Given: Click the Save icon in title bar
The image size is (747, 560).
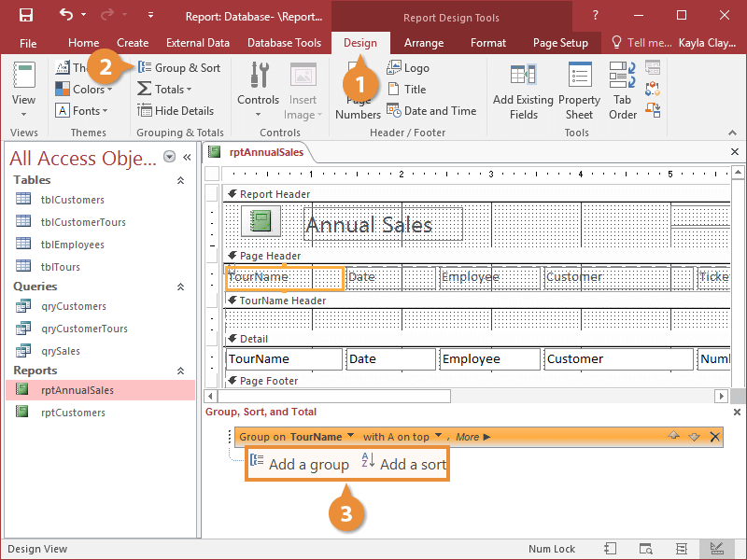Looking at the screenshot, I should pos(26,15).
